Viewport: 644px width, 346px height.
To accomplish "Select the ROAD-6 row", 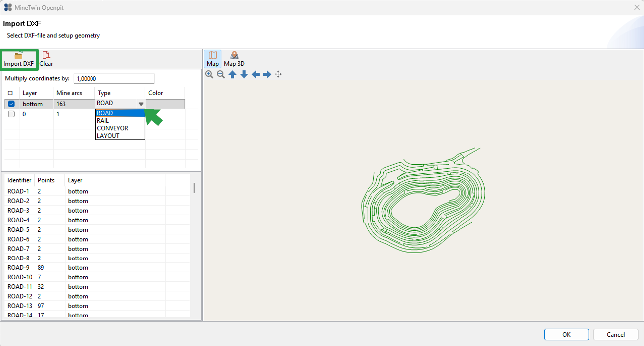I will click(x=97, y=239).
